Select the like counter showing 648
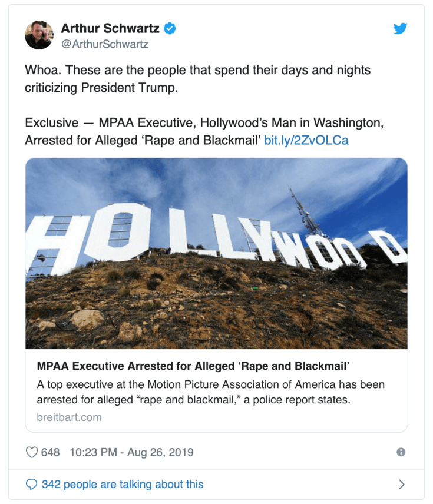The width and height of the screenshot is (433, 504). [49, 452]
